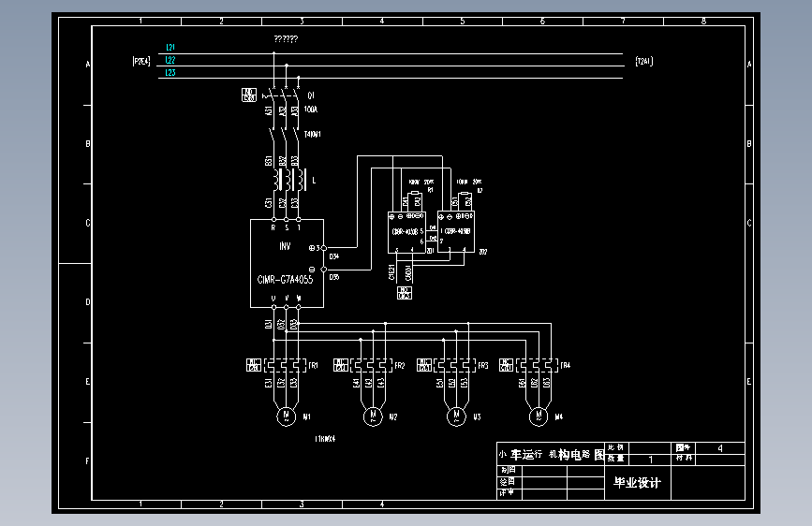Viewport: 812px width, 526px height.
Task: Click the 制图 cell in the title block
Action: 509,470
